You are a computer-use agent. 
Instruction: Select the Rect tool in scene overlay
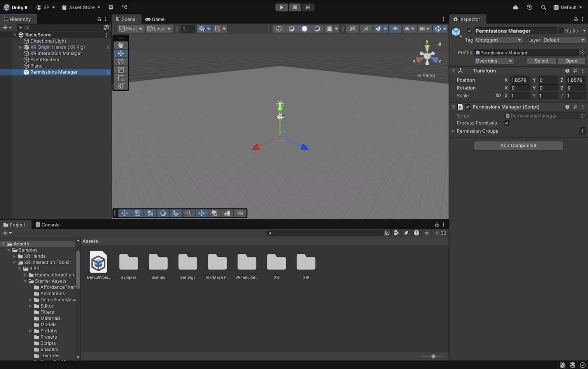coord(121,78)
